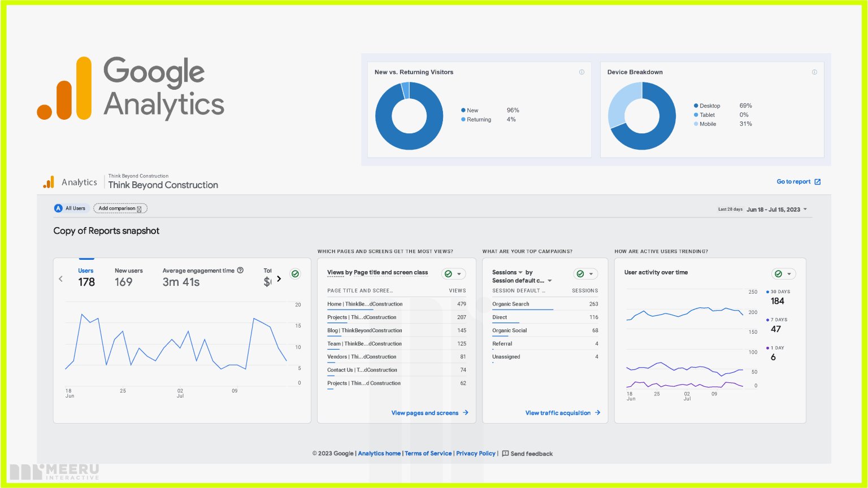Image resolution: width=868 pixels, height=488 pixels.
Task: Click the Go to report external link icon
Action: pos(817,182)
